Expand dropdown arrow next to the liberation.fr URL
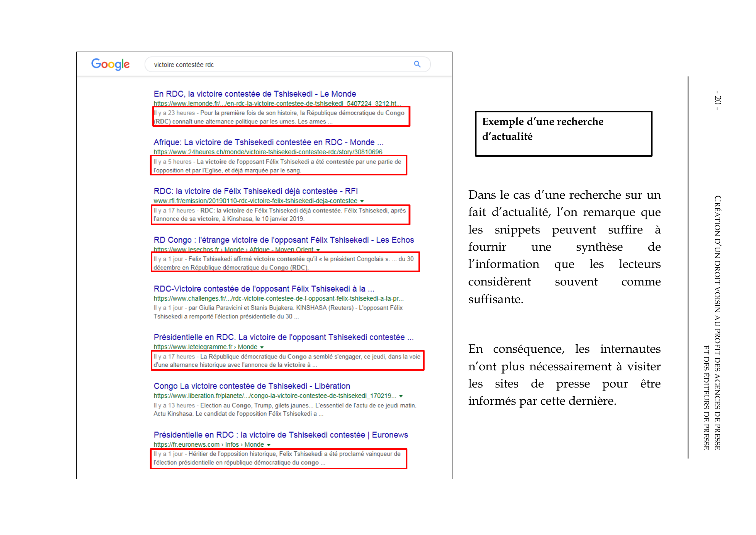 [401, 396]
